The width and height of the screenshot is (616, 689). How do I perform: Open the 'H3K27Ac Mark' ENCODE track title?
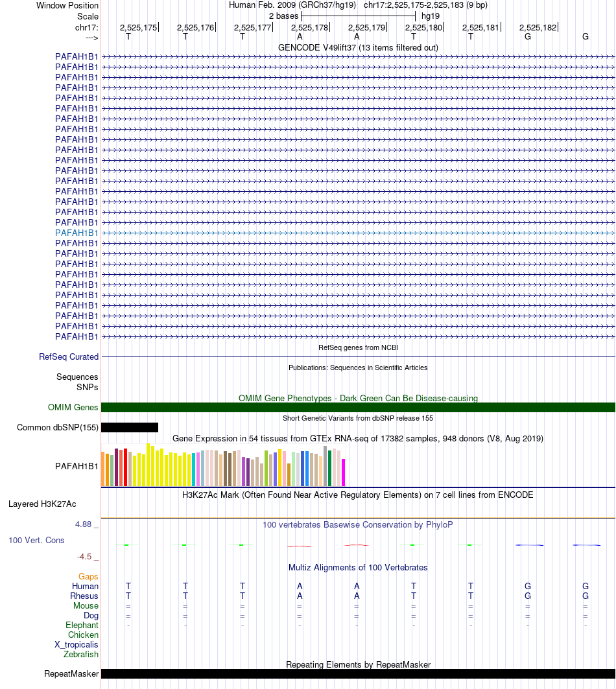click(358, 495)
